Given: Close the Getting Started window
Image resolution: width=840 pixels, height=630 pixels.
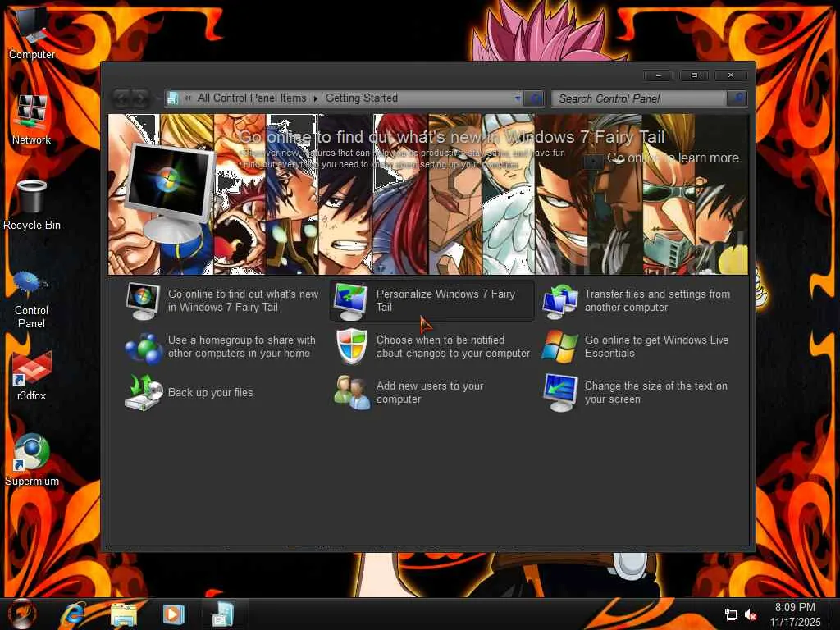Looking at the screenshot, I should [731, 75].
